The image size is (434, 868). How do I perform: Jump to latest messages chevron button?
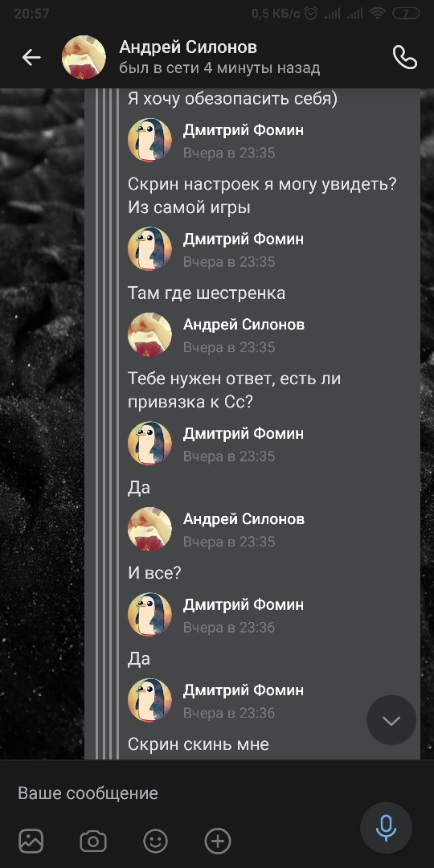click(391, 720)
